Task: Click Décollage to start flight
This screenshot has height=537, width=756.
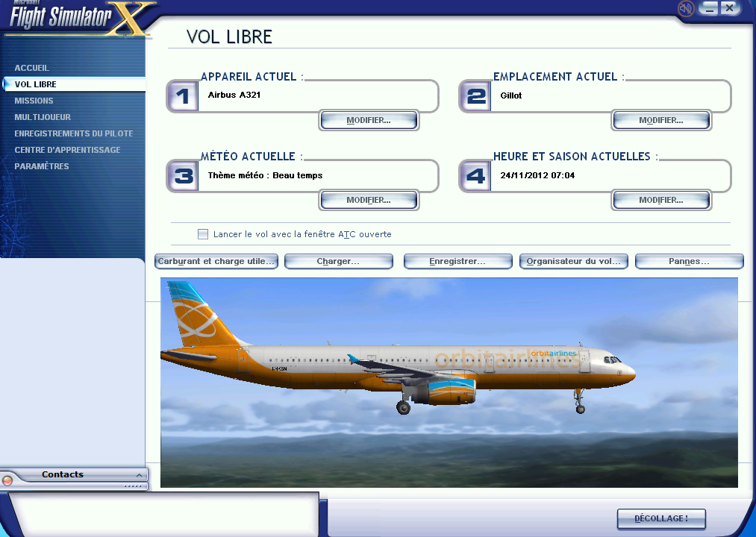Action: coord(661,518)
